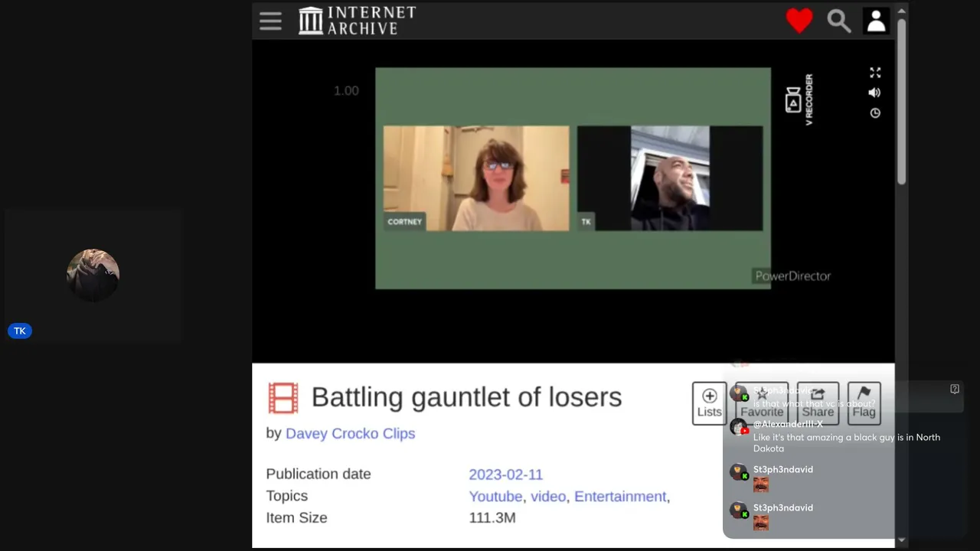This screenshot has width=980, height=551.
Task: Click the question-mark chat bubble icon
Action: pos(955,389)
